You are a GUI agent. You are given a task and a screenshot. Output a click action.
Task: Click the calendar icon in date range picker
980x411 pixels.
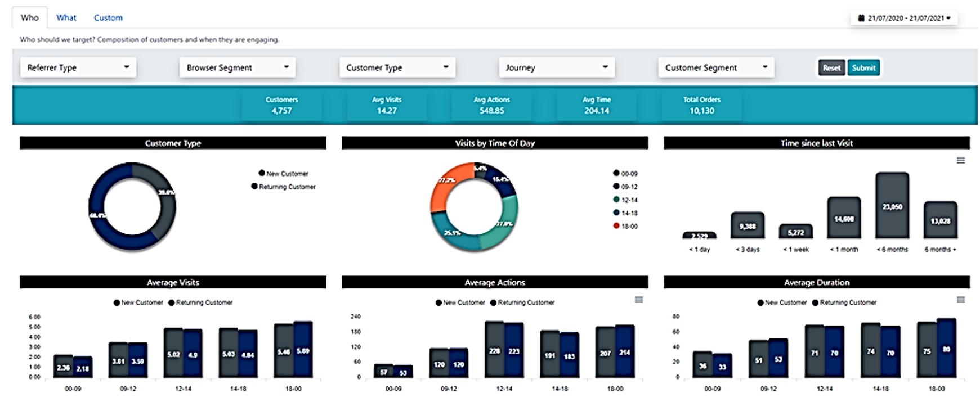point(861,18)
